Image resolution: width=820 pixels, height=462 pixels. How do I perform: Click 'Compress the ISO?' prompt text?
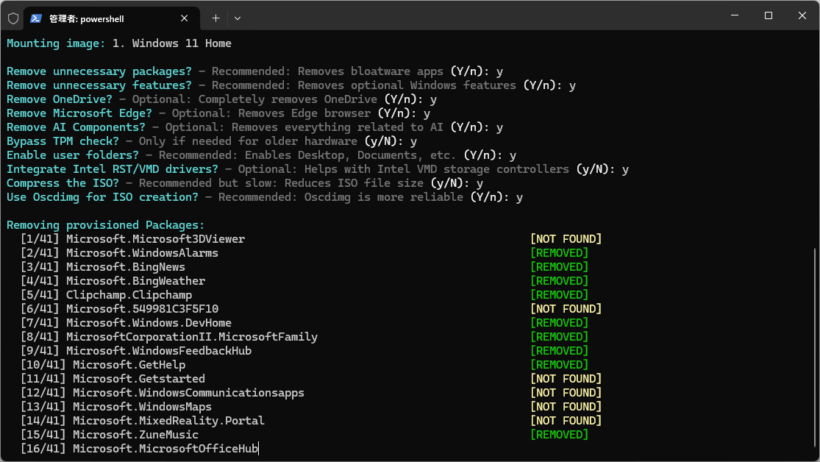(63, 183)
